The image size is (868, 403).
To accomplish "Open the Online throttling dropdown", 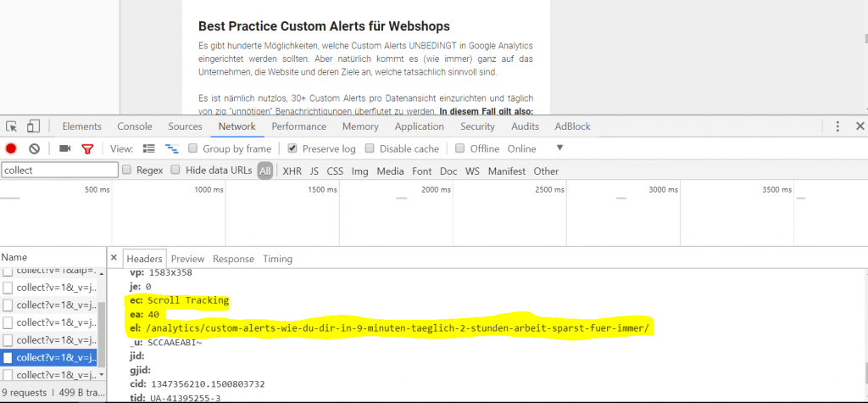I will [x=559, y=148].
